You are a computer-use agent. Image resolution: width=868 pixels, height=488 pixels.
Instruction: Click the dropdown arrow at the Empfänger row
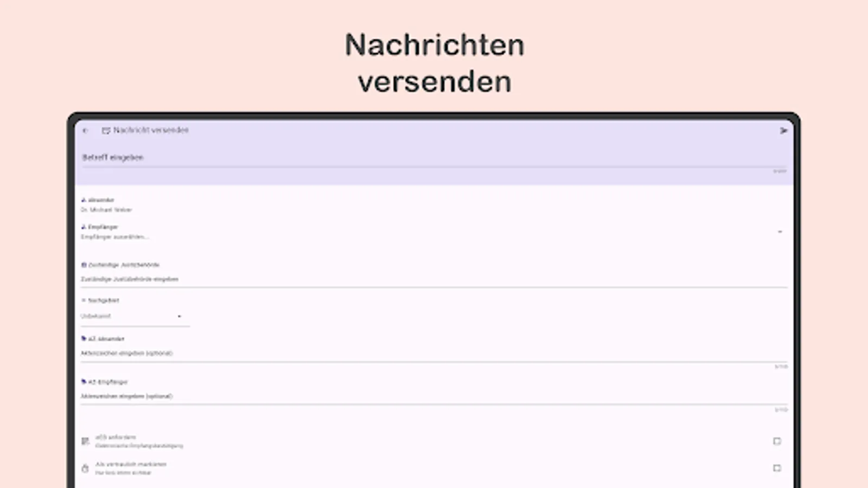point(780,230)
